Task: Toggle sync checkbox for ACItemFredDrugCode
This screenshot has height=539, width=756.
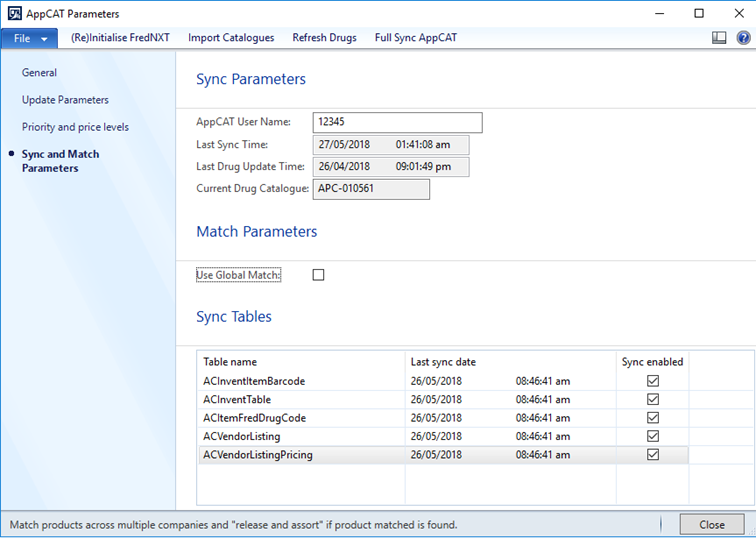Action: pos(653,418)
